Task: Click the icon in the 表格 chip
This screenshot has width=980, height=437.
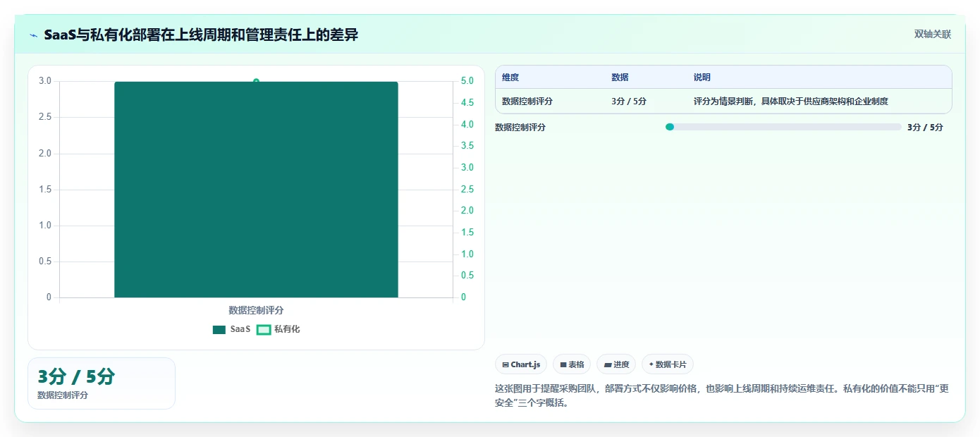Action: [563, 364]
